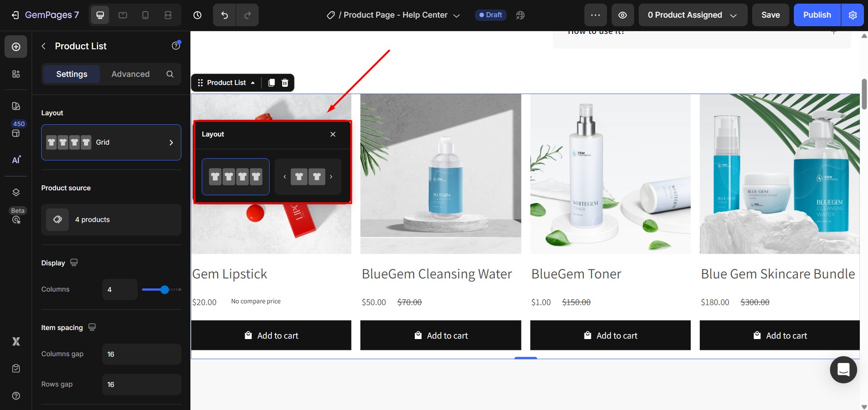Click Add to cart for Gem Lipstick

tap(271, 335)
